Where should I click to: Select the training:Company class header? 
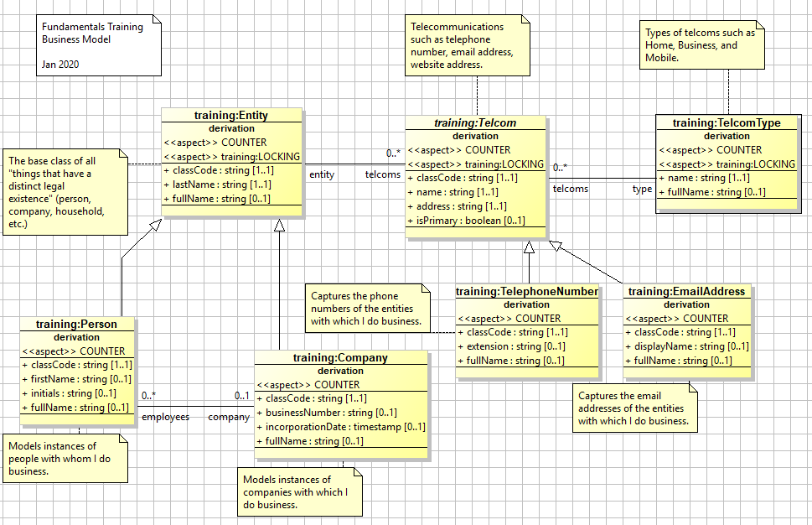[x=340, y=358]
